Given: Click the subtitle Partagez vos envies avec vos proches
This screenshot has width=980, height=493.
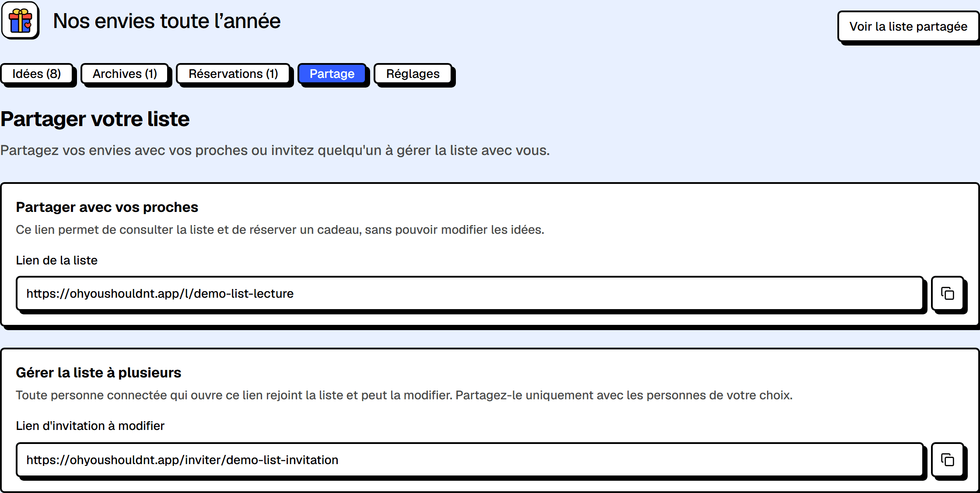Looking at the screenshot, I should (275, 150).
